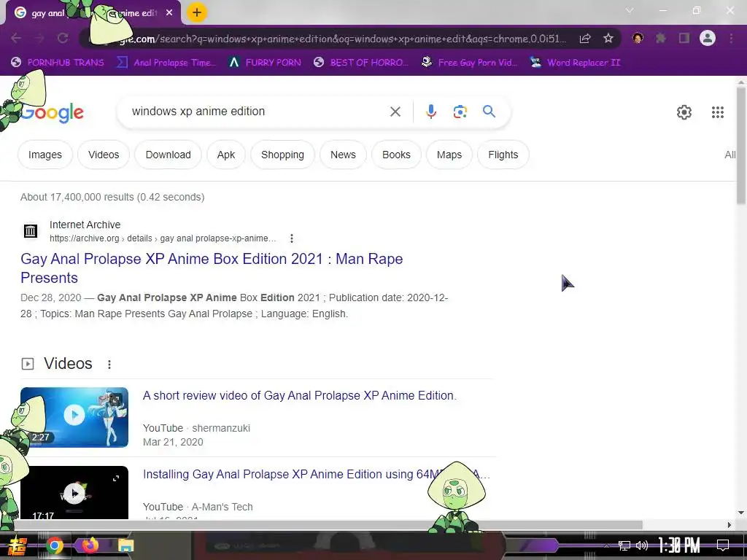Open the Windows Start button
747x560 pixels.
[x=18, y=545]
